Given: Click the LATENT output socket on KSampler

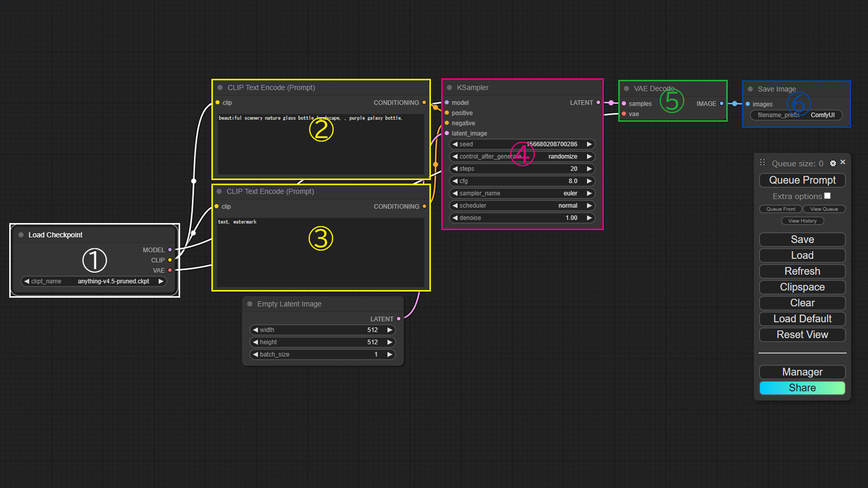Looking at the screenshot, I should 598,102.
